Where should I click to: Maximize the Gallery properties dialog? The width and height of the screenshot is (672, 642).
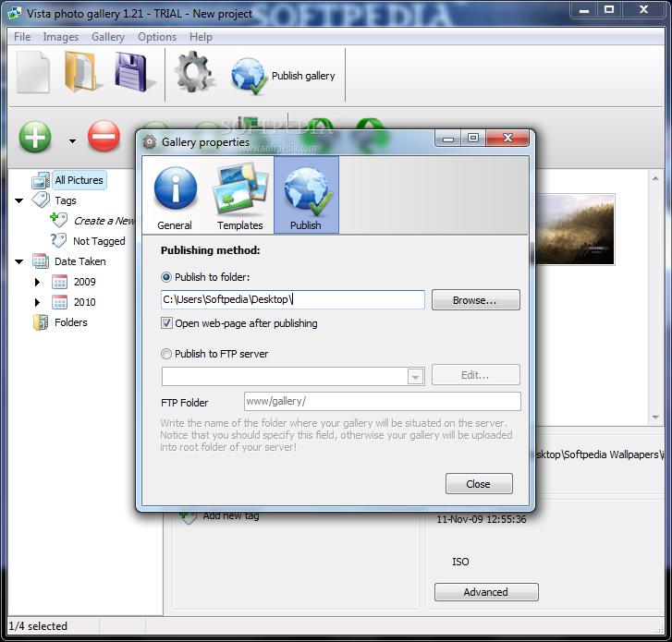(473, 138)
